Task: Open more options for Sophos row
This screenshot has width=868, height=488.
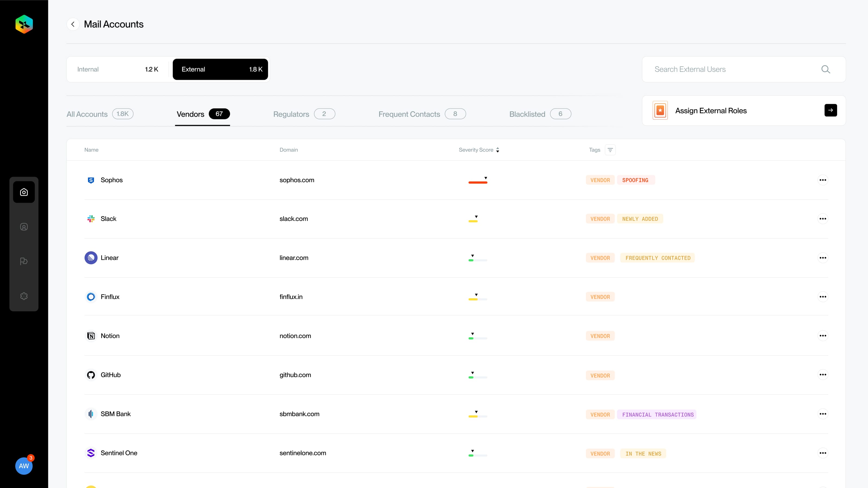Action: [x=823, y=180]
